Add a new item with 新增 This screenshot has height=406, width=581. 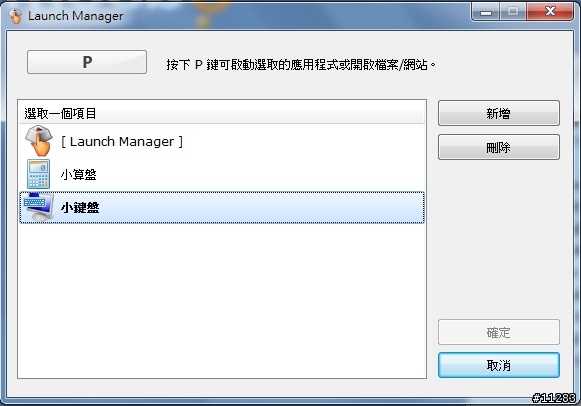(499, 113)
